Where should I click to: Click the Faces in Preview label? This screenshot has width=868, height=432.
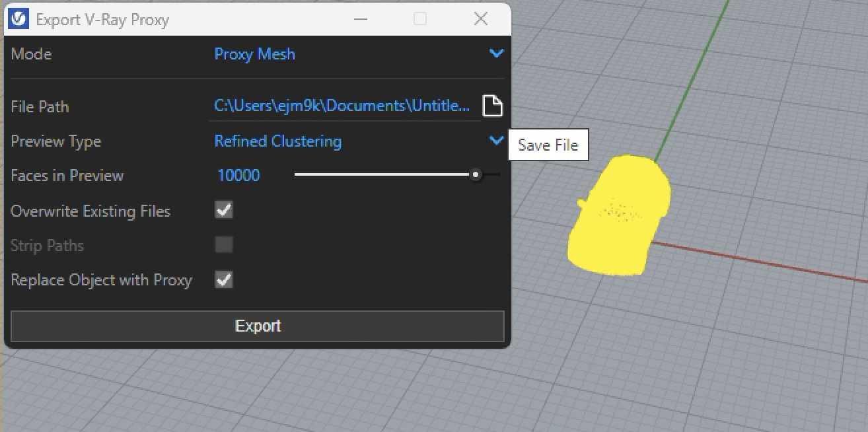coord(67,176)
